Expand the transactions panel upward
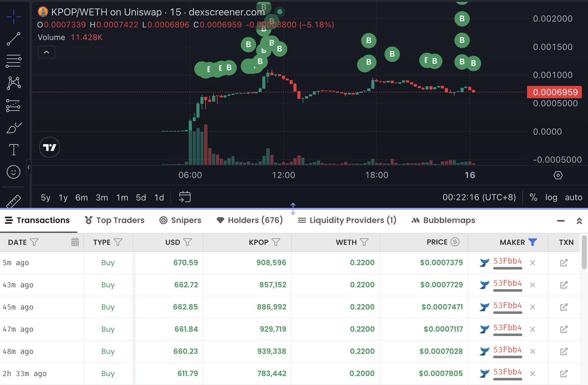Screen dimensions: 588x385 coord(579,221)
